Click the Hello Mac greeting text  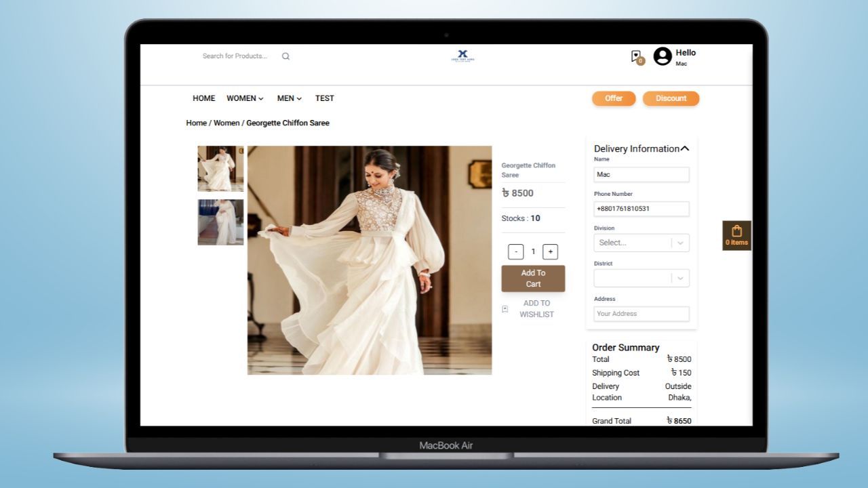pyautogui.click(x=686, y=57)
